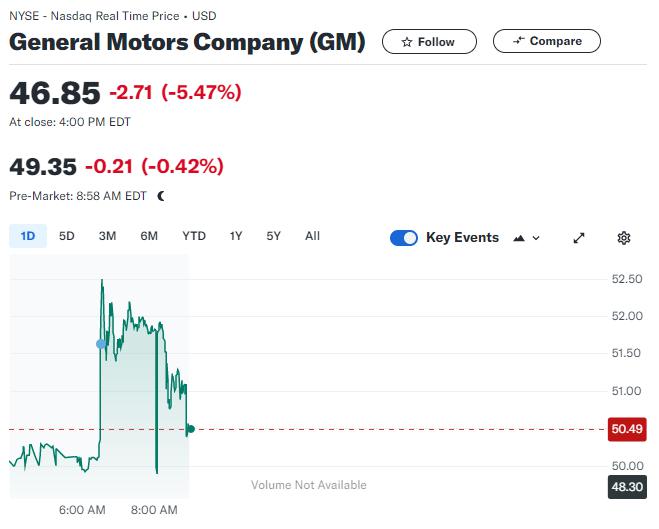Image resolution: width=659 pixels, height=529 pixels.
Task: Click the General Motors Company title
Action: point(187,43)
